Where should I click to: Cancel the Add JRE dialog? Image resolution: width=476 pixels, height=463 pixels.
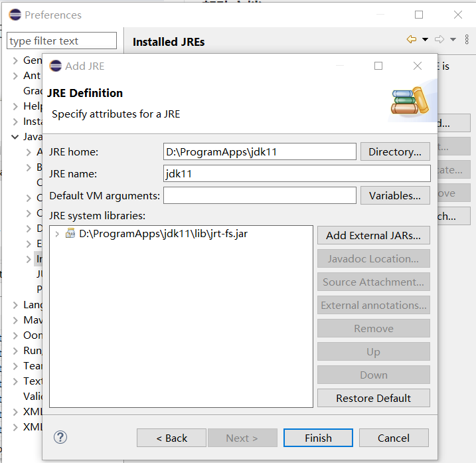394,438
